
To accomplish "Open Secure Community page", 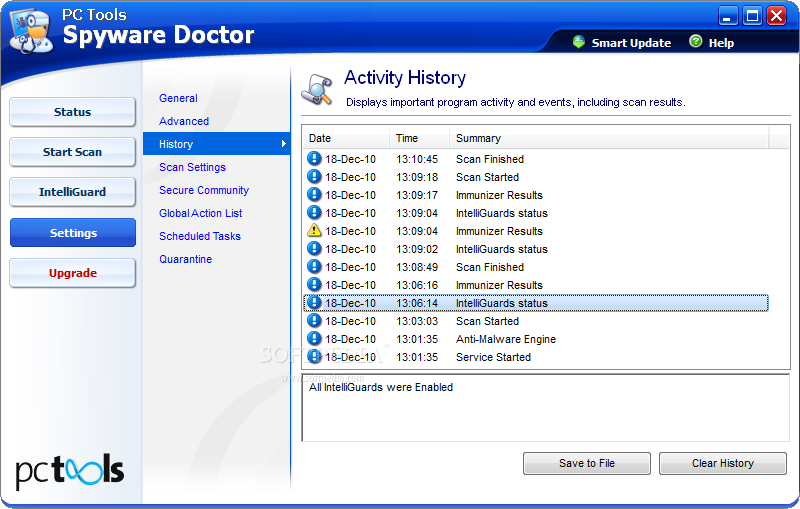I will coord(204,190).
